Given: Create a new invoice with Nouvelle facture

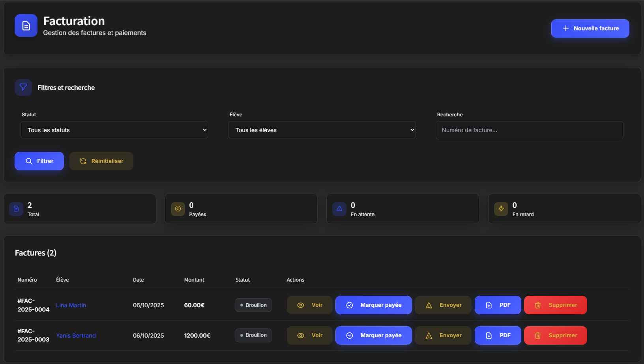Looking at the screenshot, I should click(590, 28).
